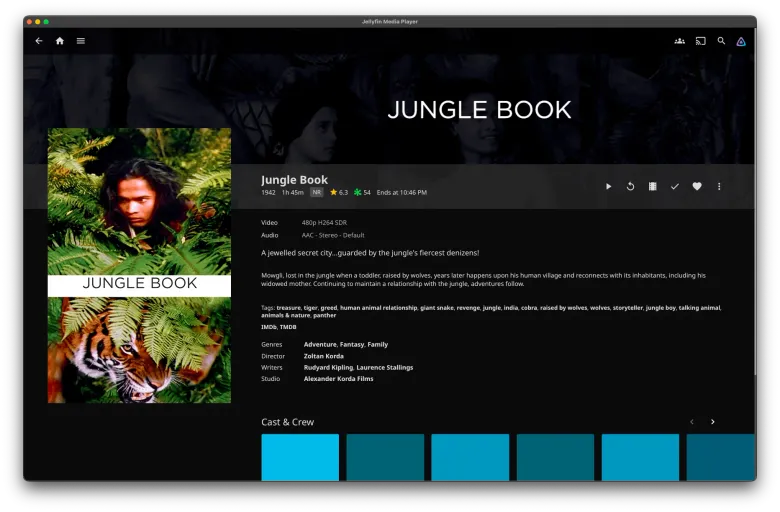Open director Zoltan Korda's page
Image resolution: width=780 pixels, height=512 pixels.
coord(323,356)
